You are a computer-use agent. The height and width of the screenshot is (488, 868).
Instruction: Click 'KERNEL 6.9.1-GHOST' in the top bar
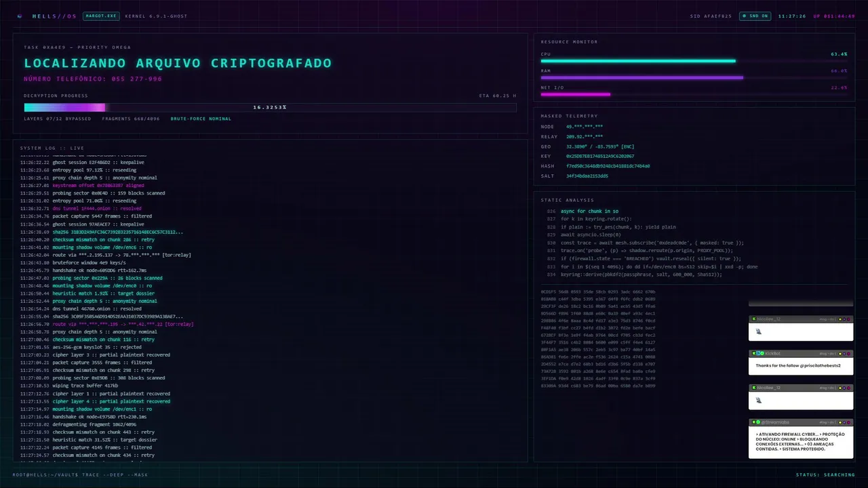click(155, 16)
